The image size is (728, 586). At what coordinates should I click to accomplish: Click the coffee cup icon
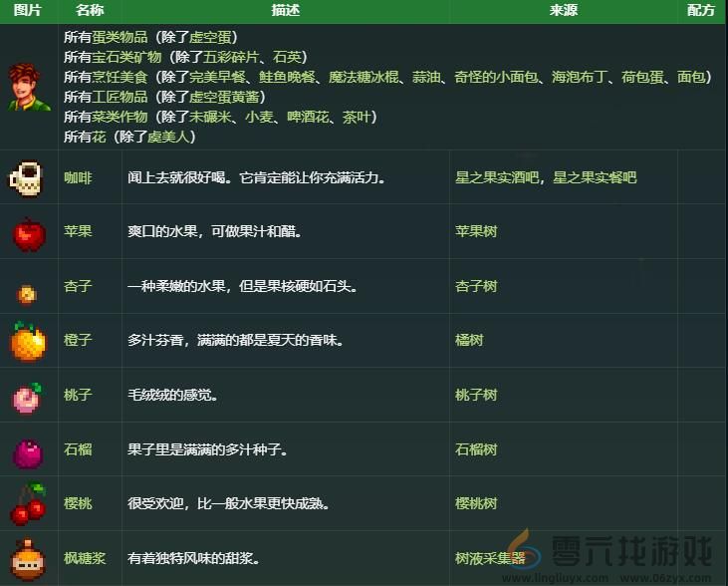(28, 178)
